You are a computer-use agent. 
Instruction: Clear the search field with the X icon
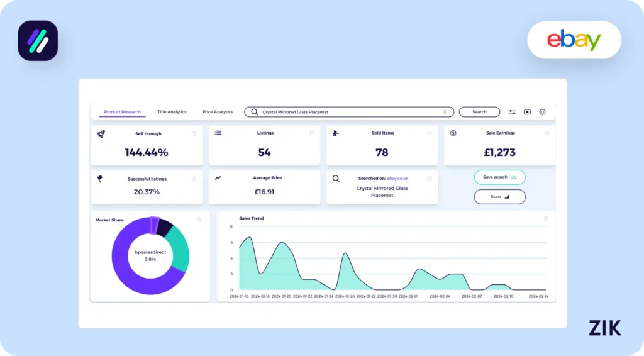(x=445, y=112)
